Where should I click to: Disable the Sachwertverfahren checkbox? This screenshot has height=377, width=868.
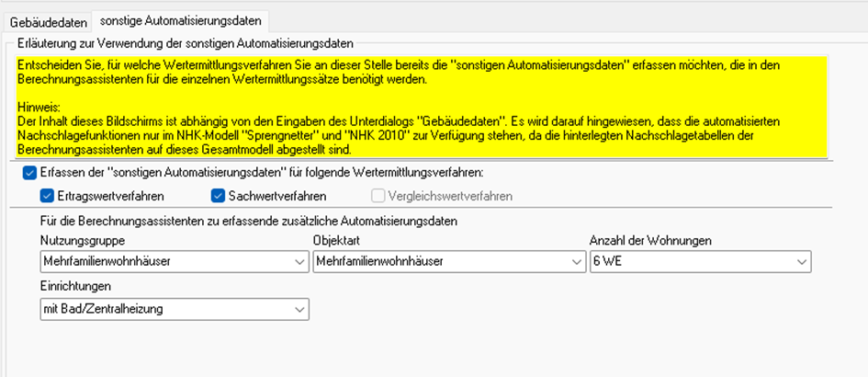[219, 195]
